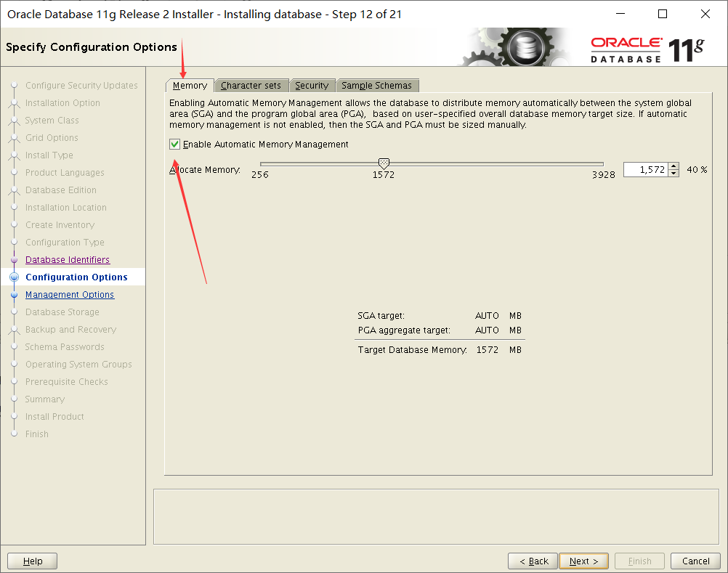This screenshot has width=728, height=573.
Task: Toggle Enable Automatic Memory Management checkbox
Action: click(x=174, y=145)
